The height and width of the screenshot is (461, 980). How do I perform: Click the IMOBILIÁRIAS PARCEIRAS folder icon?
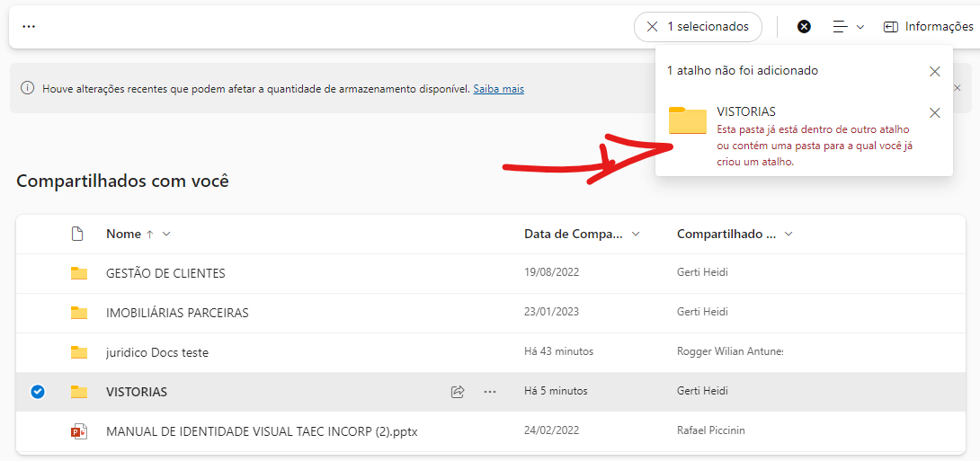click(79, 313)
